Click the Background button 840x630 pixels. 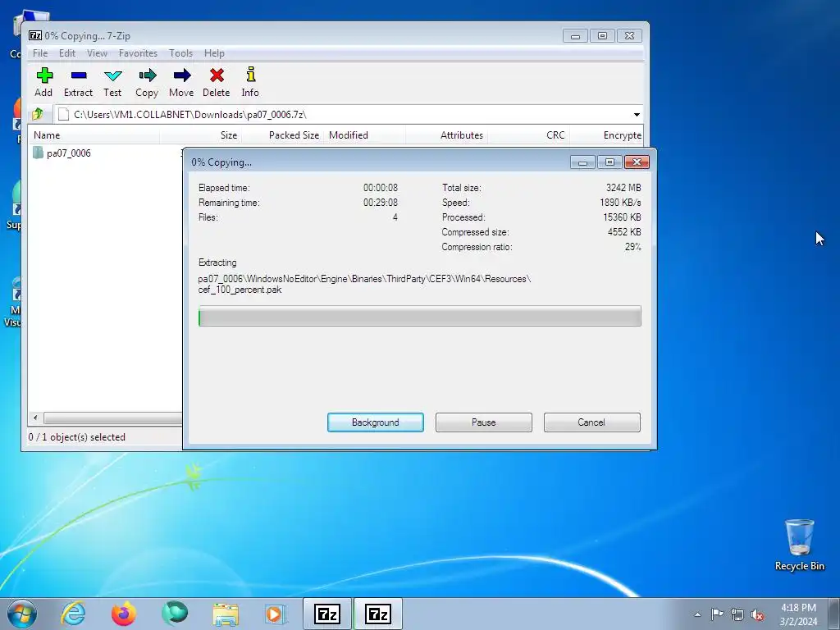(x=376, y=422)
